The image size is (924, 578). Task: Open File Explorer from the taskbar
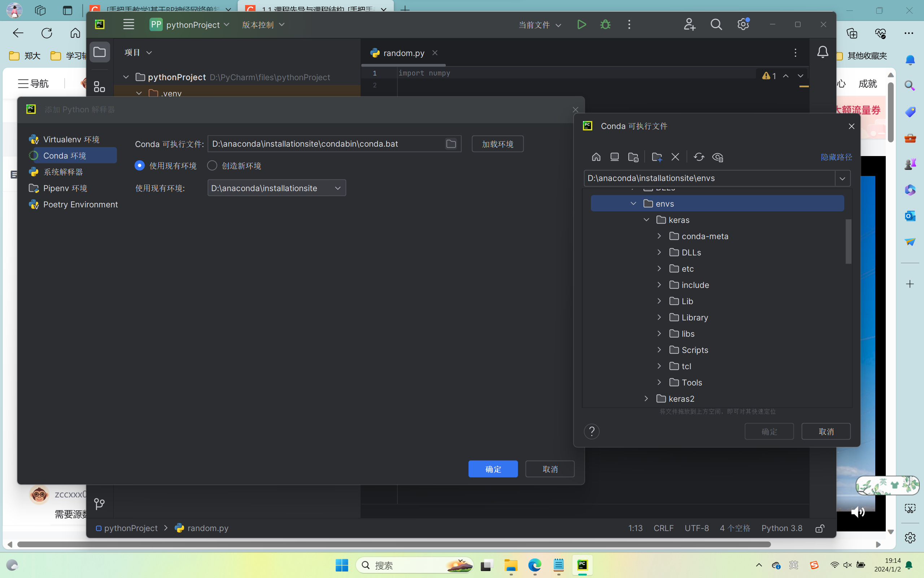coord(511,565)
